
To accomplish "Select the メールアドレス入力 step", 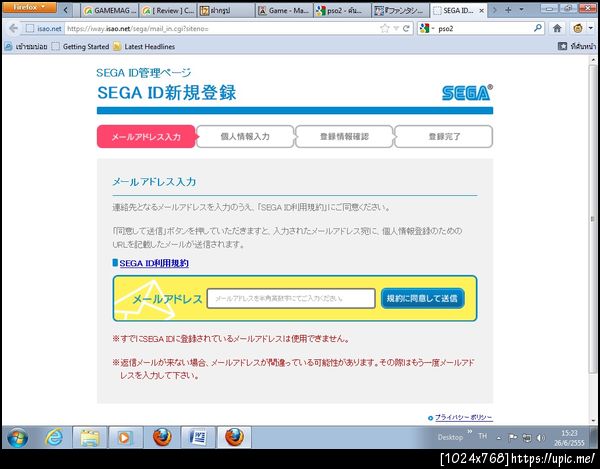I will click(x=146, y=137).
